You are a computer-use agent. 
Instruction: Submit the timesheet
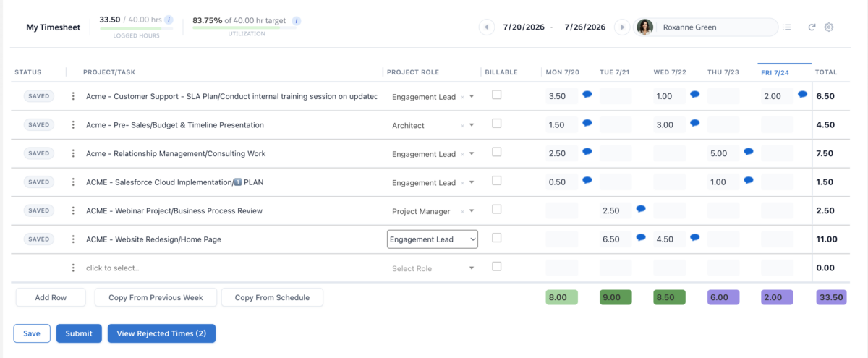[x=79, y=333]
